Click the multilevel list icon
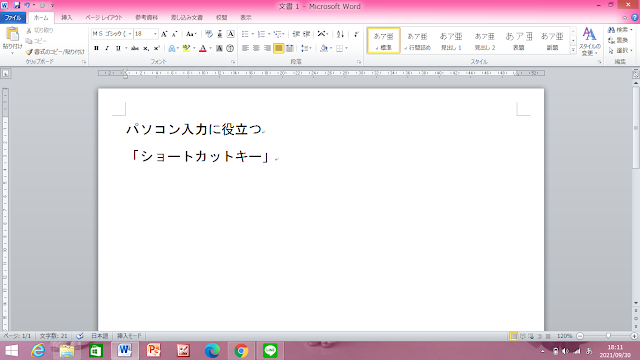 [x=278, y=34]
